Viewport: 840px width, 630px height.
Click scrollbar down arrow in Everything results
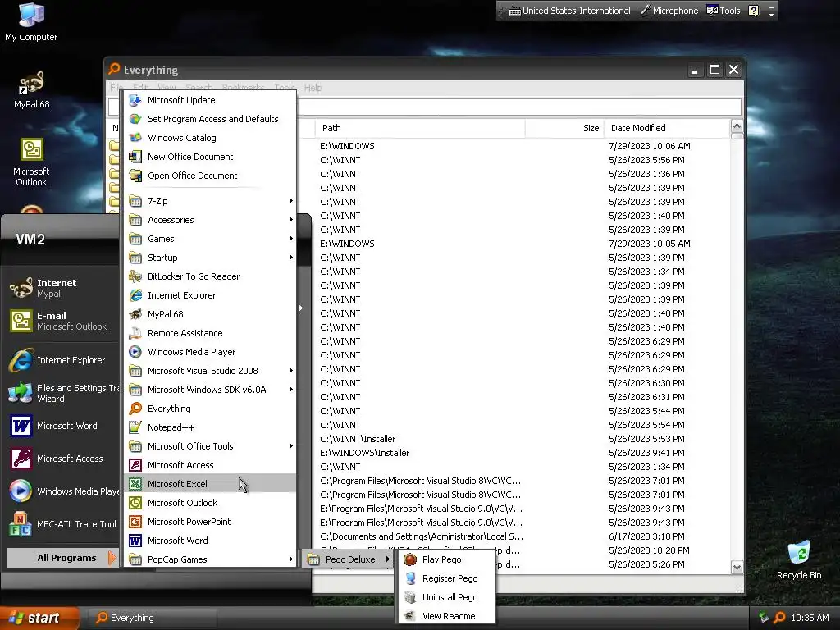[737, 567]
